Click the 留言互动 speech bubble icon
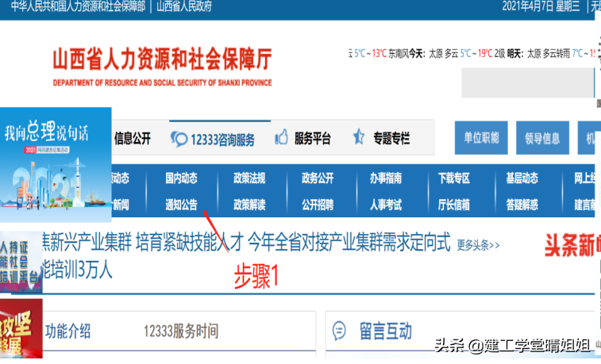This screenshot has width=601, height=364. (339, 331)
